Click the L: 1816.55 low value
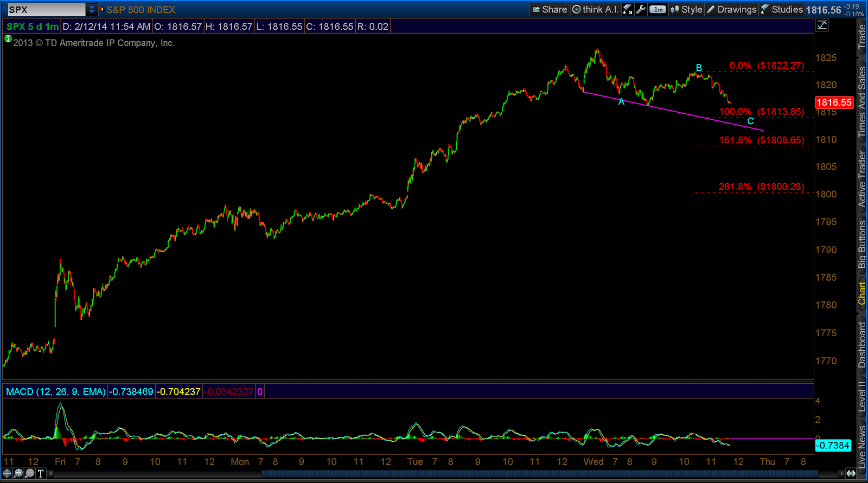The width and height of the screenshot is (868, 483). (x=279, y=27)
